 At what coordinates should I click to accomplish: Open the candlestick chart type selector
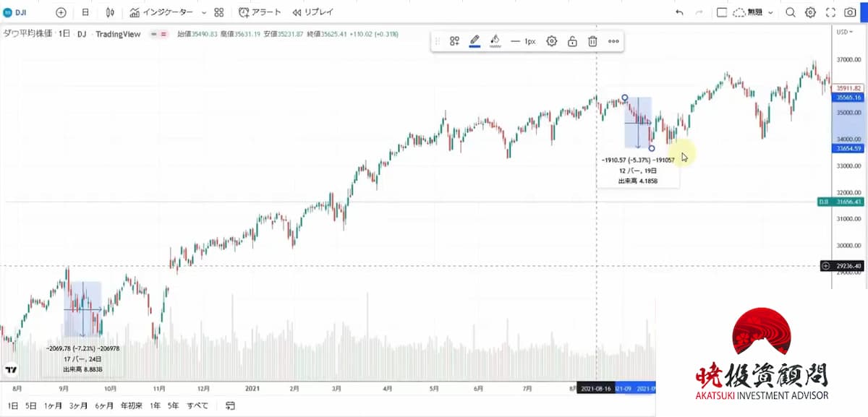[x=110, y=12]
